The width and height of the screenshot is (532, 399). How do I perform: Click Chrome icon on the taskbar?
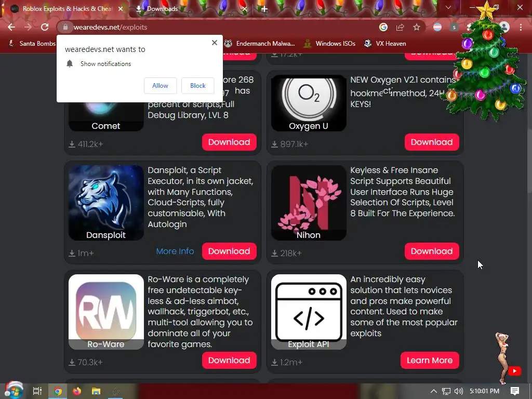point(58,392)
